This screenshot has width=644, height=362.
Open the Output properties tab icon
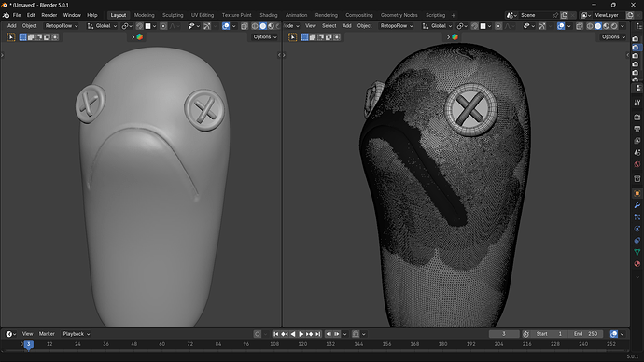click(637, 129)
